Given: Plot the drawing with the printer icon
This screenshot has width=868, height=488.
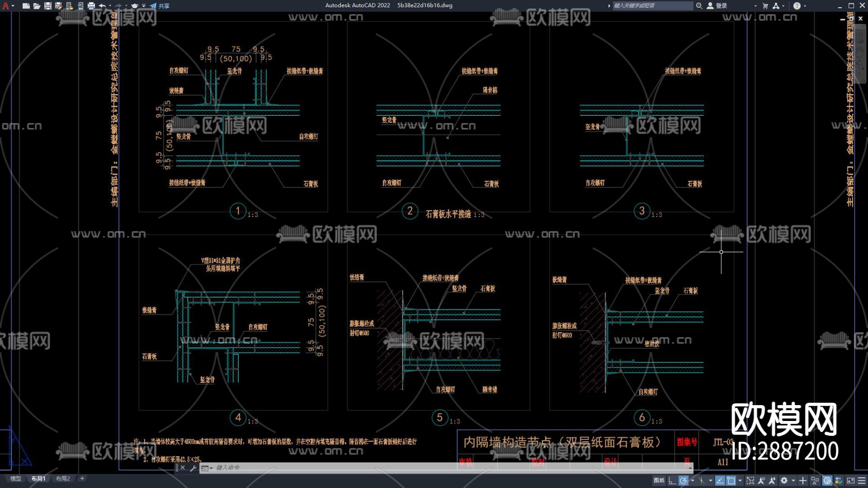Looking at the screenshot, I should click(x=91, y=6).
